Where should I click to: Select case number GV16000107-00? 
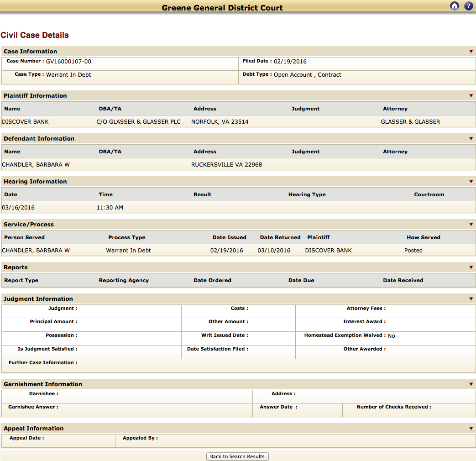tap(68, 62)
